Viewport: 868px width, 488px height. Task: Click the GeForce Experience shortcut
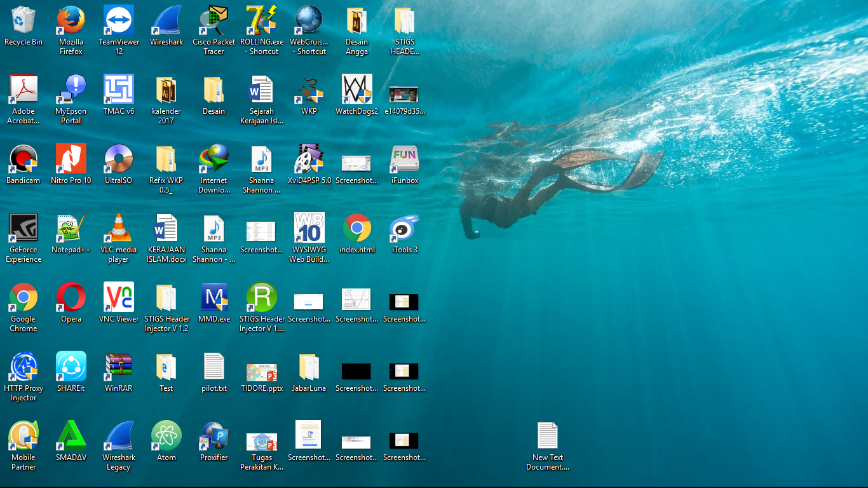pos(24,228)
